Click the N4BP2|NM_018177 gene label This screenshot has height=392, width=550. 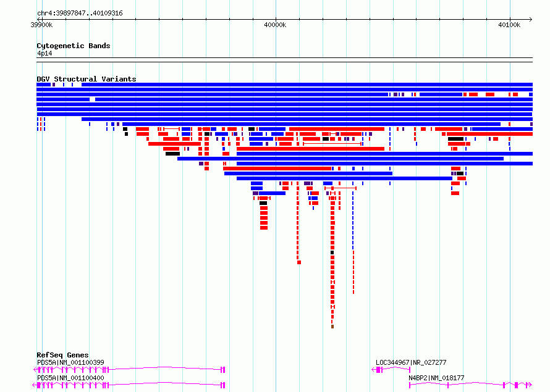click(436, 378)
